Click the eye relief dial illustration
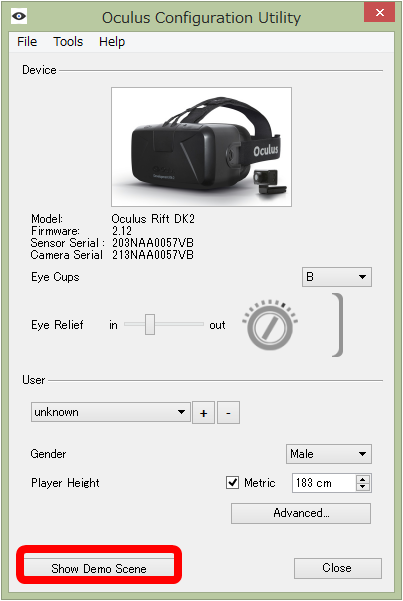 pos(270,325)
